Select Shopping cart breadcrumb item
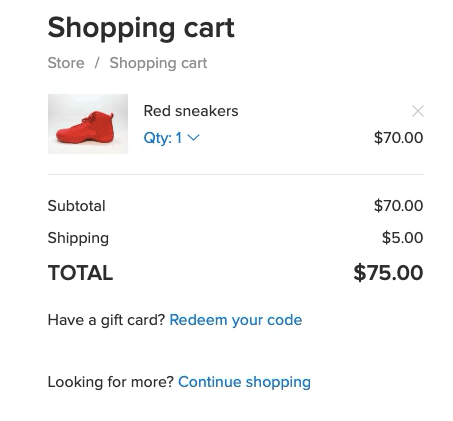Image resolution: width=453 pixels, height=421 pixels. point(158,63)
